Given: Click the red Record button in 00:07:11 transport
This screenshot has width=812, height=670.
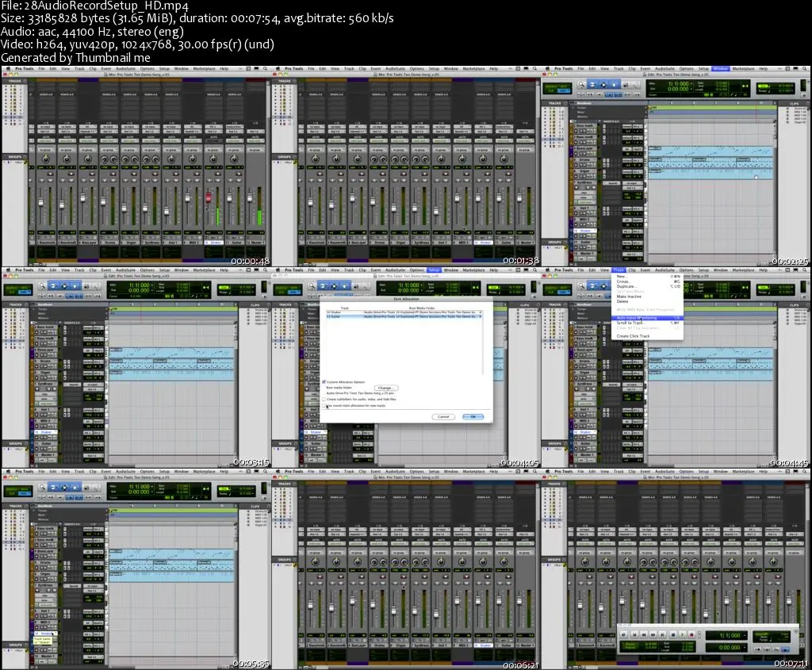Looking at the screenshot, I should pyautogui.click(x=691, y=634).
